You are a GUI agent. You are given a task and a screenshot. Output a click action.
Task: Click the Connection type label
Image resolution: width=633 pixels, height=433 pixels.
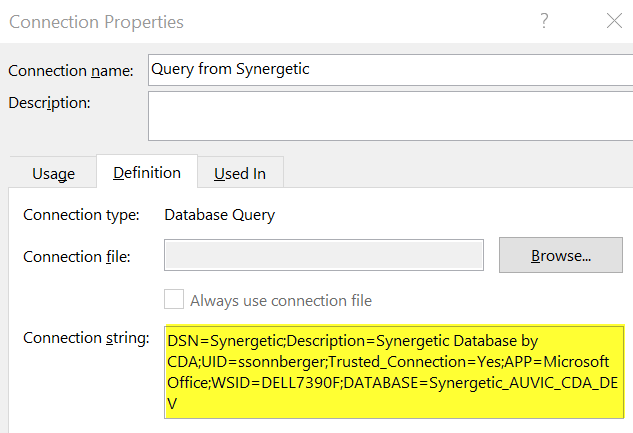point(81,215)
